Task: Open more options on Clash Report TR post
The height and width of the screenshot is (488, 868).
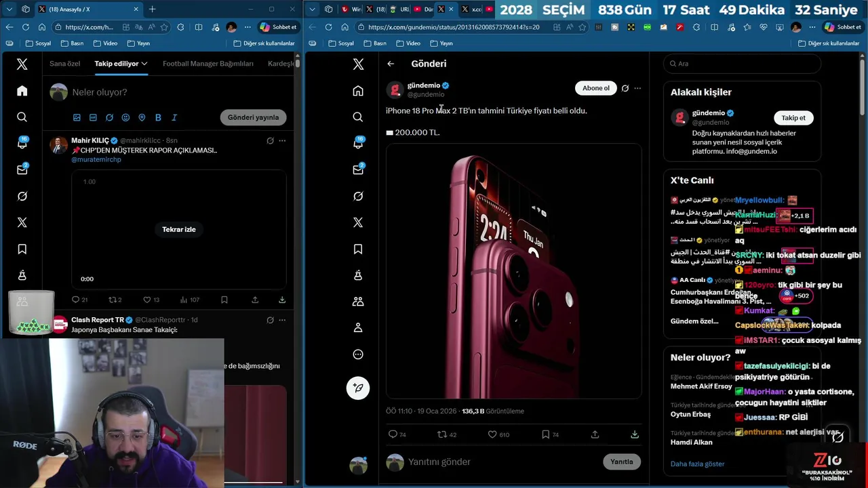Action: click(x=282, y=320)
